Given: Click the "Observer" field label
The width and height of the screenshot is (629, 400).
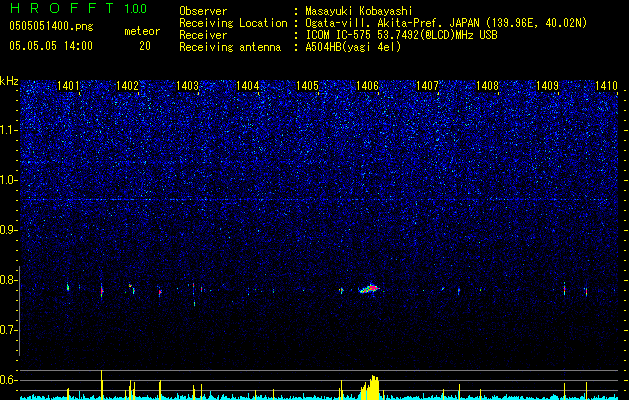Looking at the screenshot, I should pyautogui.click(x=203, y=11).
